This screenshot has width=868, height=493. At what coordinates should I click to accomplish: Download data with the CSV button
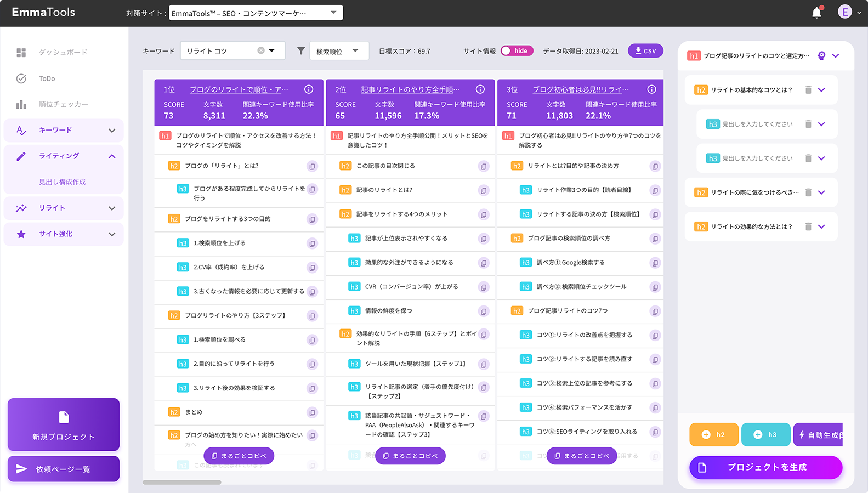tap(645, 50)
